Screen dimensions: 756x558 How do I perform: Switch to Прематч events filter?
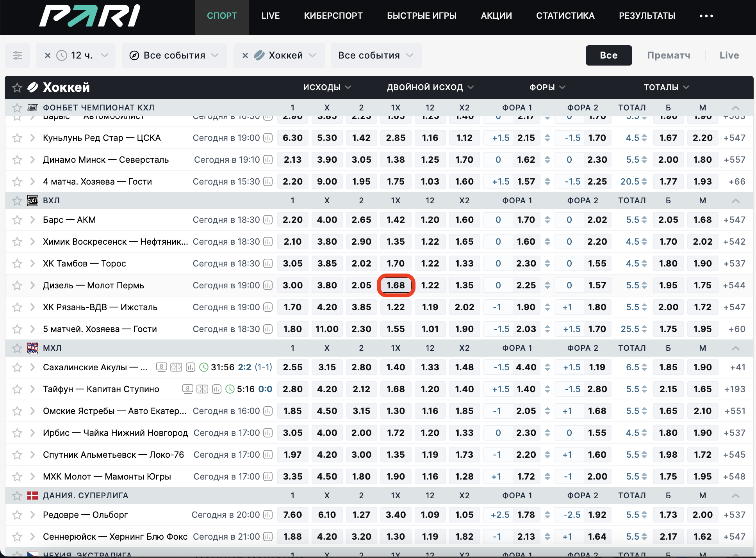[669, 55]
